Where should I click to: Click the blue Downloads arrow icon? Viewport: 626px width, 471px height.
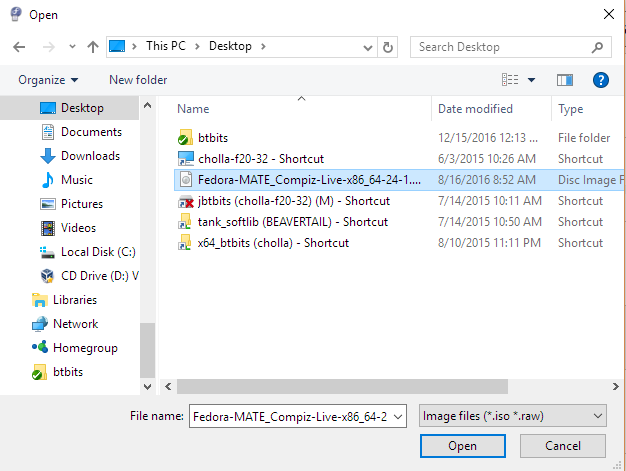point(48,156)
